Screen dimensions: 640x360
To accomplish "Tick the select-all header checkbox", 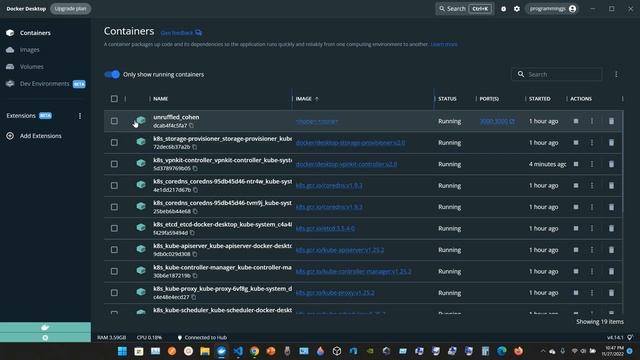I will point(114,99).
